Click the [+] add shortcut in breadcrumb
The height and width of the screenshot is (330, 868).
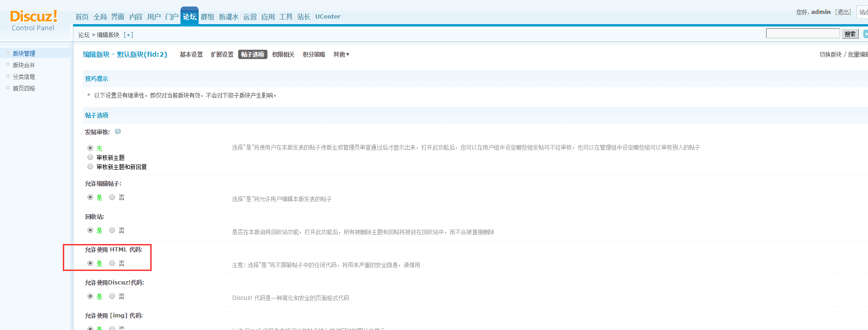[x=128, y=35]
